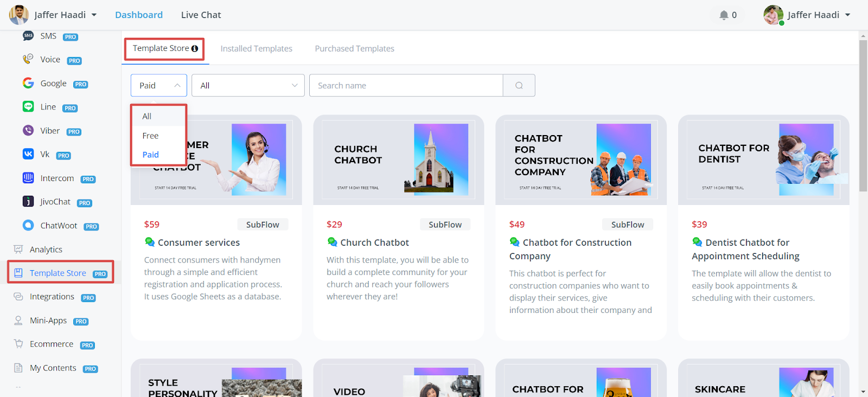This screenshot has width=868, height=397.
Task: Click the page vertical scrollbar thumb
Action: point(863,116)
